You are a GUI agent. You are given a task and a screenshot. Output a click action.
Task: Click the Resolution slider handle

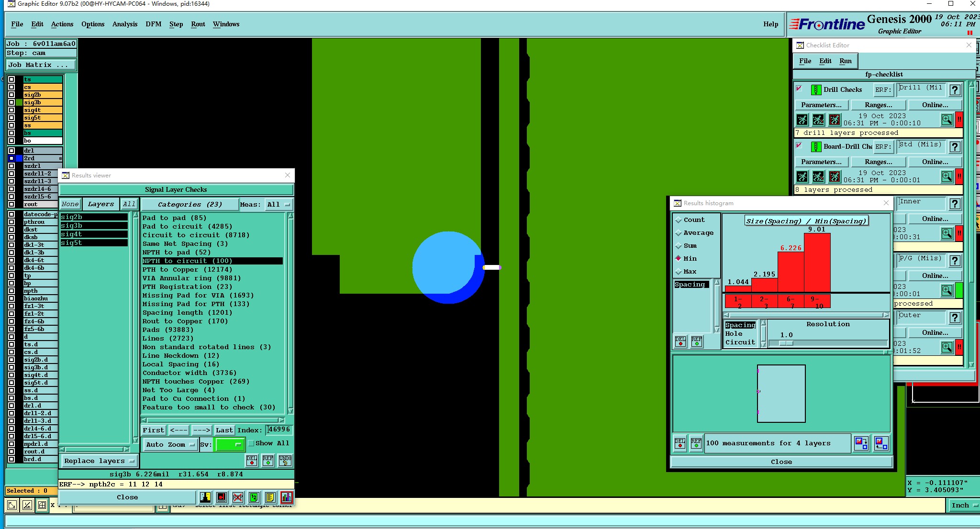pos(786,343)
